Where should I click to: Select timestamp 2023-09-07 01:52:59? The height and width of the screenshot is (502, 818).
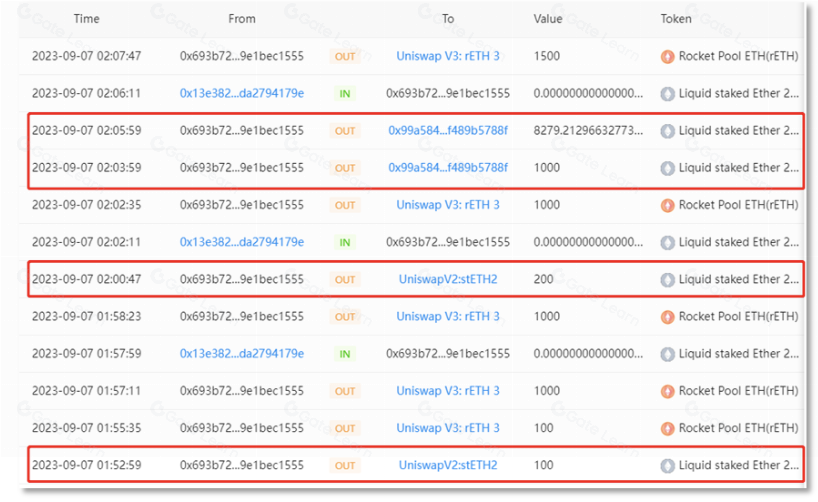(86, 465)
